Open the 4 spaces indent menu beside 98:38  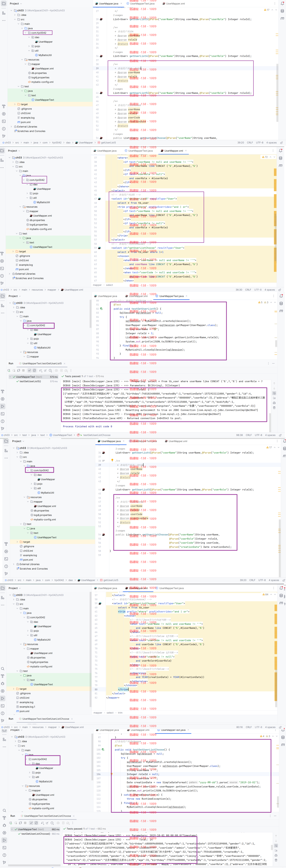(271, 435)
